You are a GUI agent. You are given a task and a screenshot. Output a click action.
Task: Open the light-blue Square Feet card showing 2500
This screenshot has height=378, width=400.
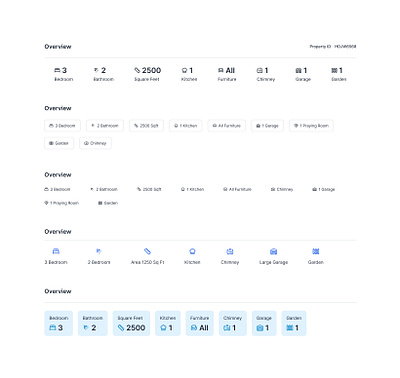coord(131,323)
